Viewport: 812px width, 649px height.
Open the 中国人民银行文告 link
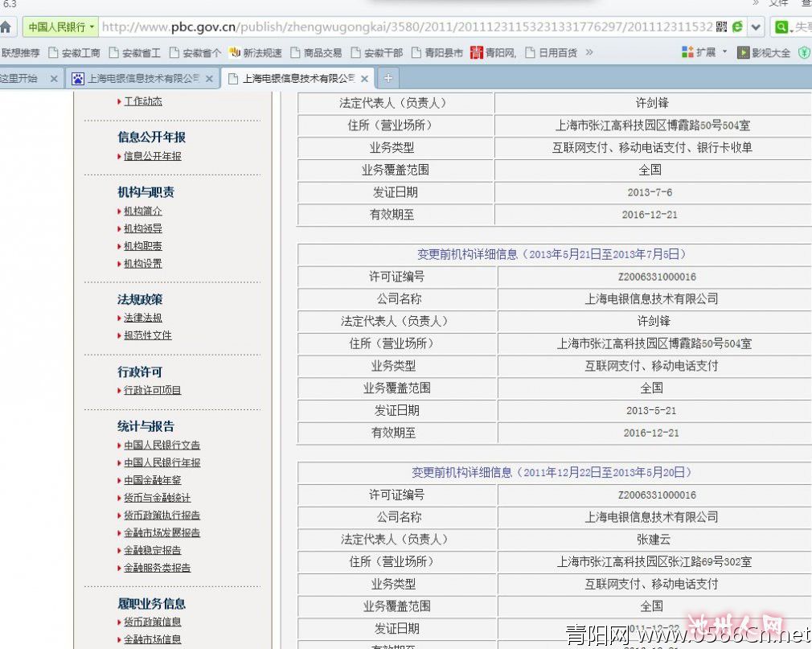pos(162,445)
